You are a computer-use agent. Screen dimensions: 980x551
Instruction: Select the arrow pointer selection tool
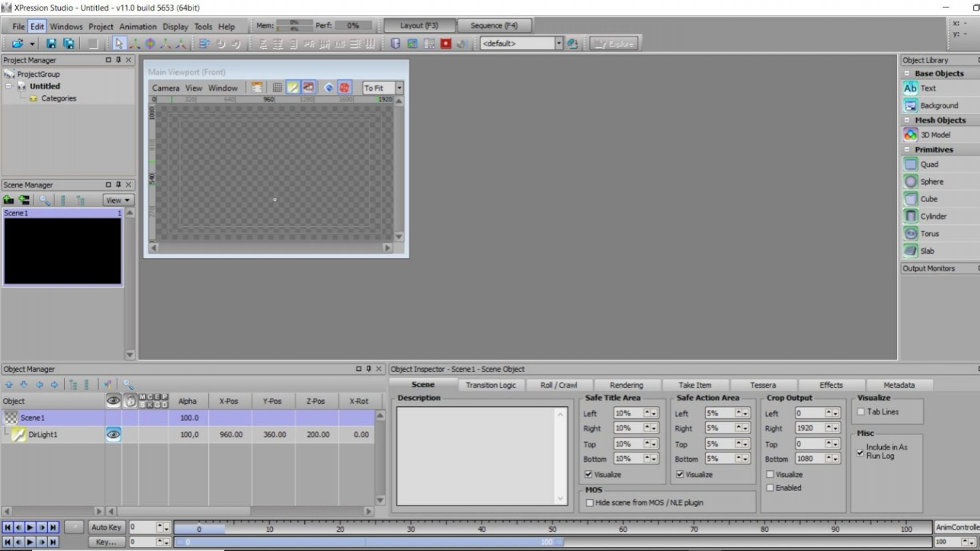tap(119, 44)
